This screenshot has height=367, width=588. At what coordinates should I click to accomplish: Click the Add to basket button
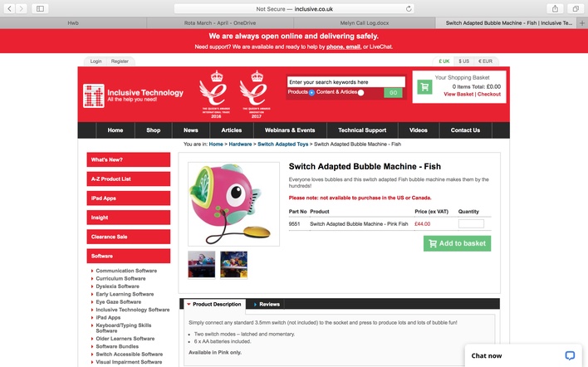click(x=457, y=243)
